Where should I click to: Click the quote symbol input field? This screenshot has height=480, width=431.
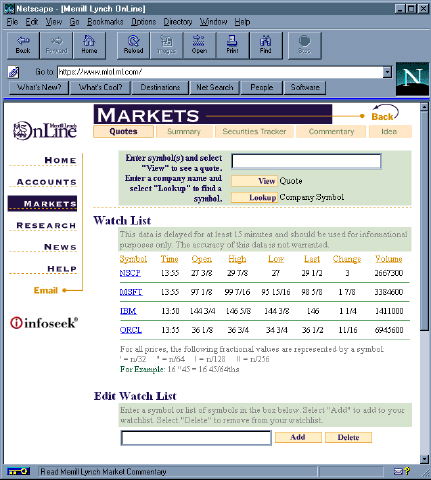(x=306, y=161)
